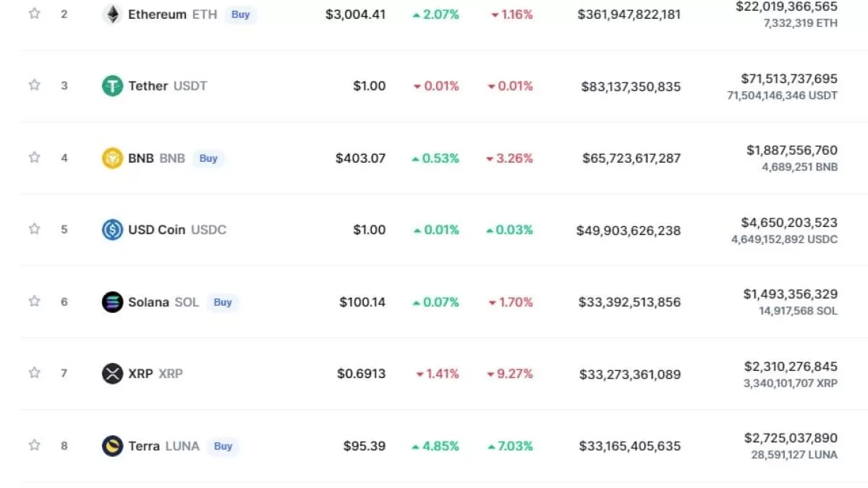
Task: Mark XRP as favorite with star
Action: pyautogui.click(x=34, y=372)
